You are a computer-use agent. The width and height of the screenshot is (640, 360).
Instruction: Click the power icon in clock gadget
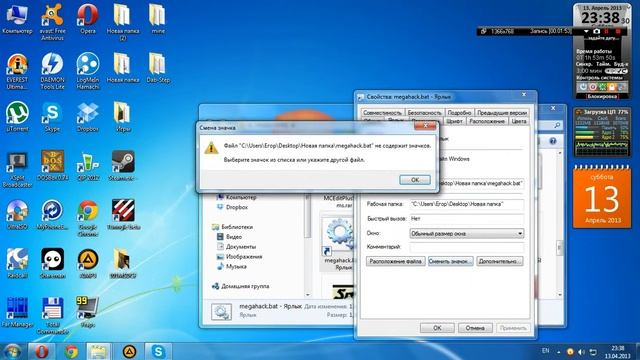point(583,87)
